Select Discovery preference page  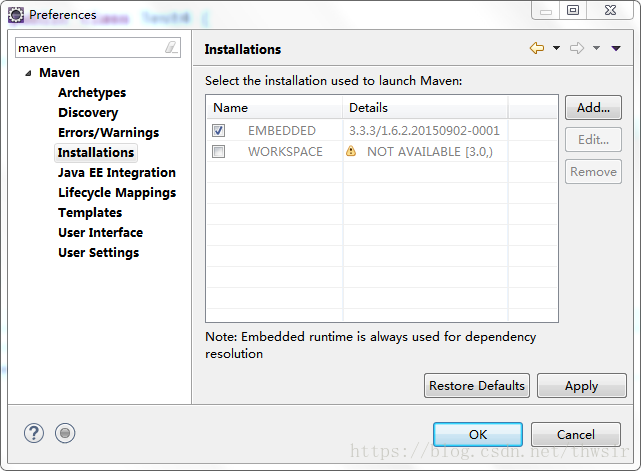point(88,113)
